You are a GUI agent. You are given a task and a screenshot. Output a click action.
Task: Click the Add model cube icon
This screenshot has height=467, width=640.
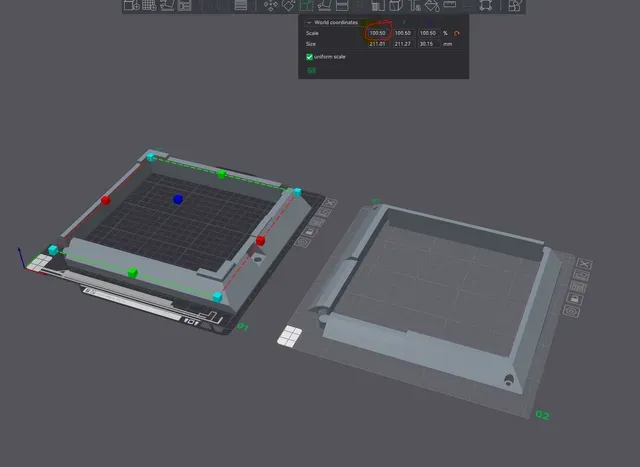click(x=131, y=5)
